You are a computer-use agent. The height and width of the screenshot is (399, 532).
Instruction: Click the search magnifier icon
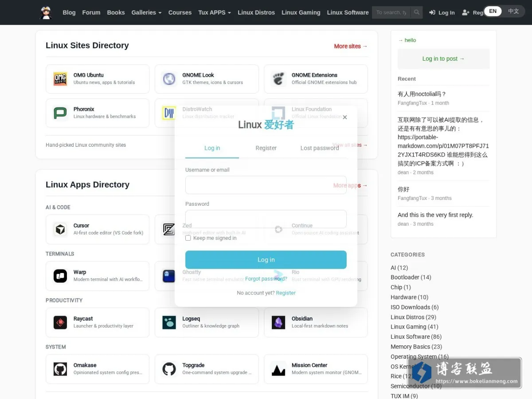pos(416,12)
